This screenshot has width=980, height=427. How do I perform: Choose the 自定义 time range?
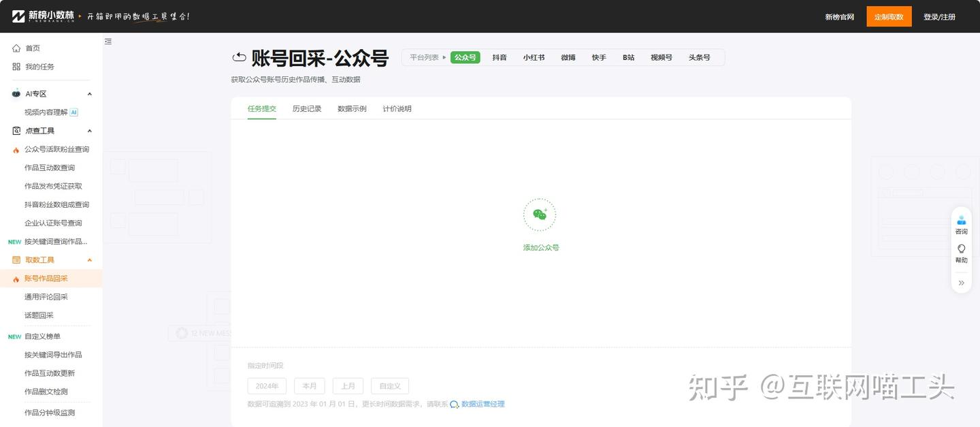coord(390,386)
